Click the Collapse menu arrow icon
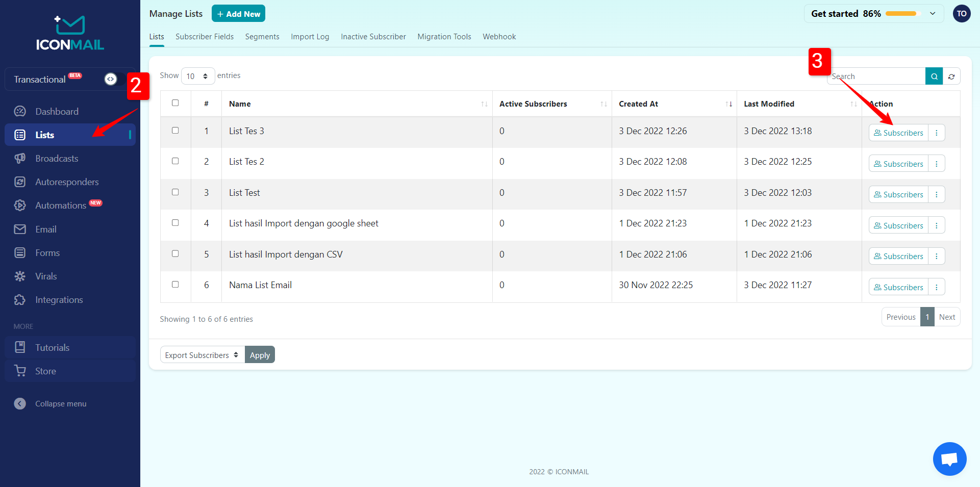This screenshot has height=487, width=980. 20,404
